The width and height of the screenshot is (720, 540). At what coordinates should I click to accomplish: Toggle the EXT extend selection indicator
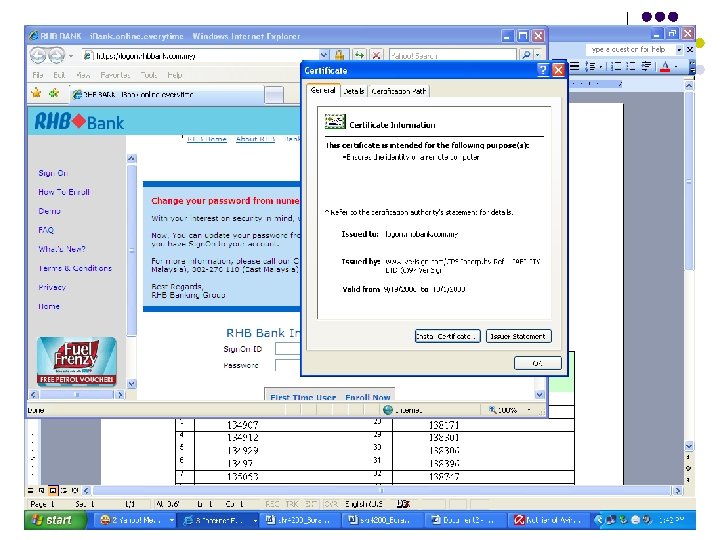[x=311, y=504]
